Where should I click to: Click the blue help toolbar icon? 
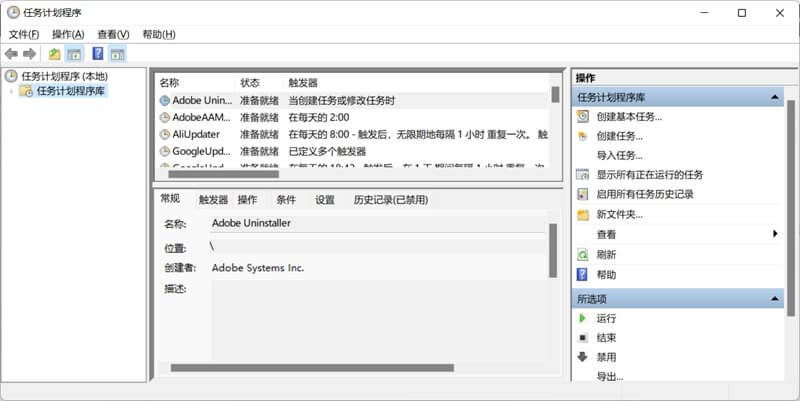pyautogui.click(x=97, y=54)
